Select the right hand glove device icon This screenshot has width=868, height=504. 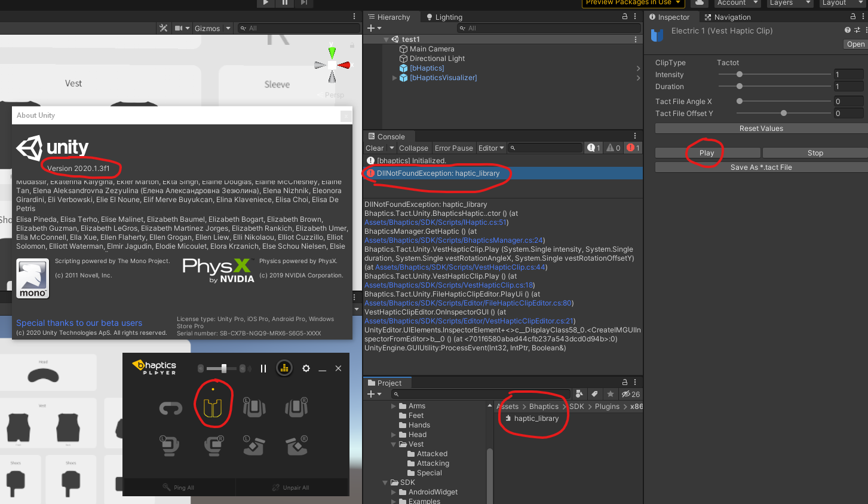point(214,446)
